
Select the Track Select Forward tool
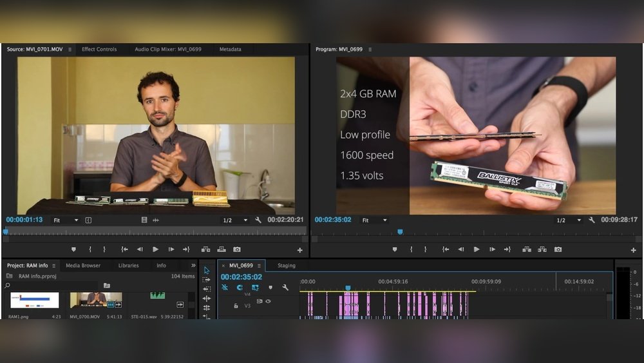tap(207, 280)
